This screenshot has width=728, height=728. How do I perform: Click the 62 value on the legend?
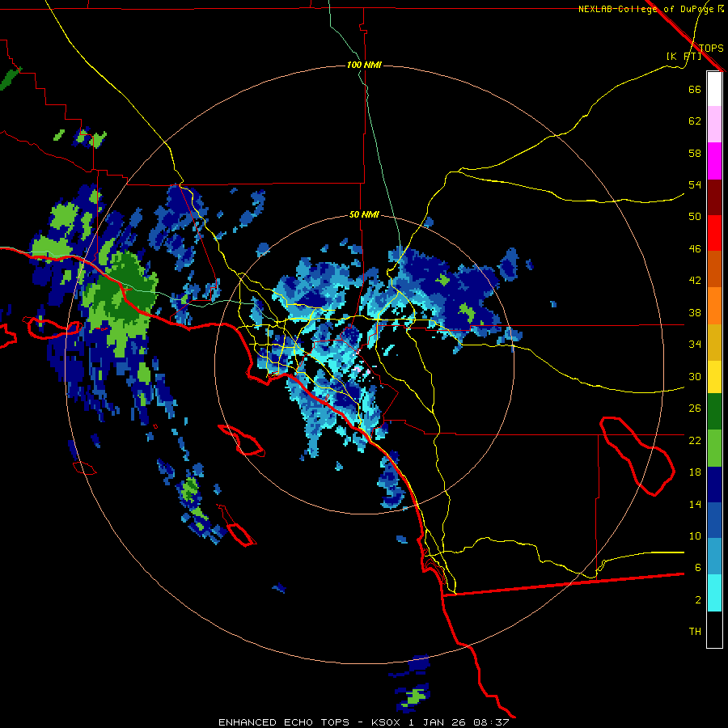[695, 121]
